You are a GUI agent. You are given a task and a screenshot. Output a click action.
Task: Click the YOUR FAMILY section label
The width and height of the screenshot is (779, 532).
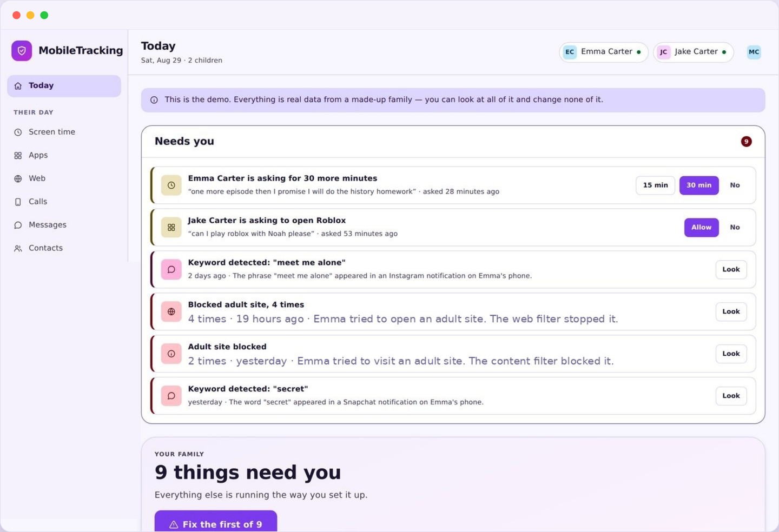pos(179,455)
